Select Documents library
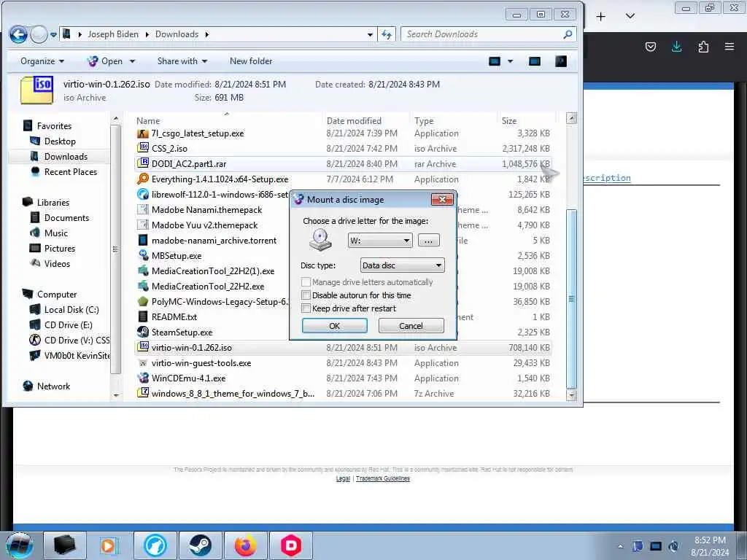 click(x=66, y=217)
